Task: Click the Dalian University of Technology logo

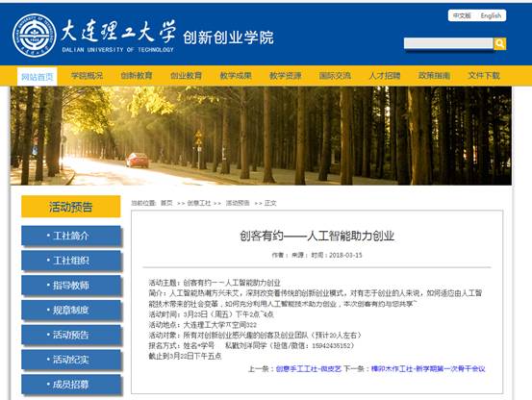Action: [x=35, y=36]
